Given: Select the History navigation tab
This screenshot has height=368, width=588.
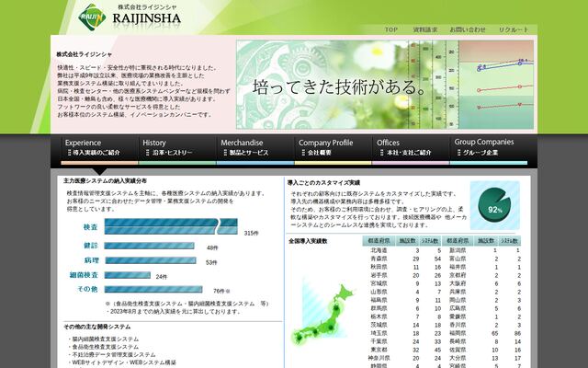Looking at the screenshot, I should [x=177, y=150].
